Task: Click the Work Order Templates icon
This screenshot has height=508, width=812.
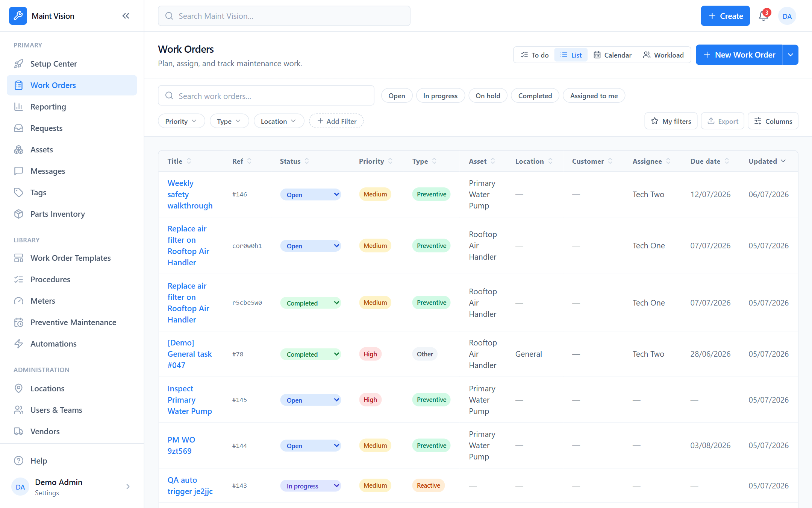Action: pos(18,258)
